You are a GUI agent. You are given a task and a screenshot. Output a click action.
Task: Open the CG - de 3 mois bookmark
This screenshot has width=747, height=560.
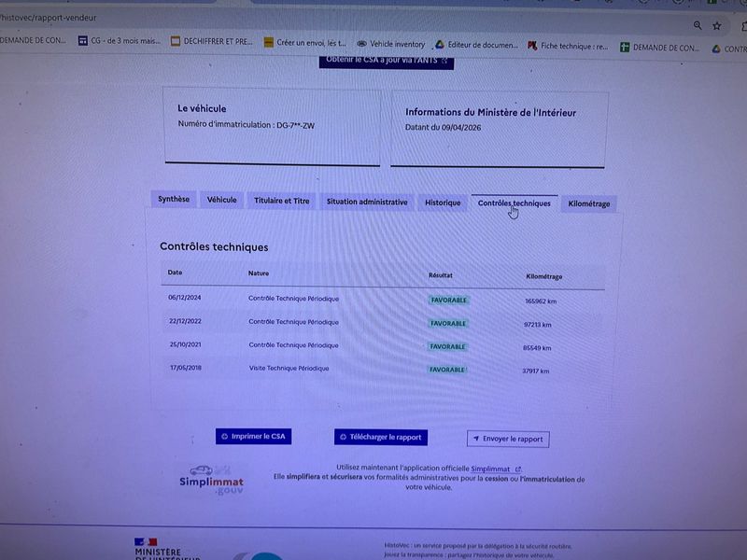coord(120,41)
